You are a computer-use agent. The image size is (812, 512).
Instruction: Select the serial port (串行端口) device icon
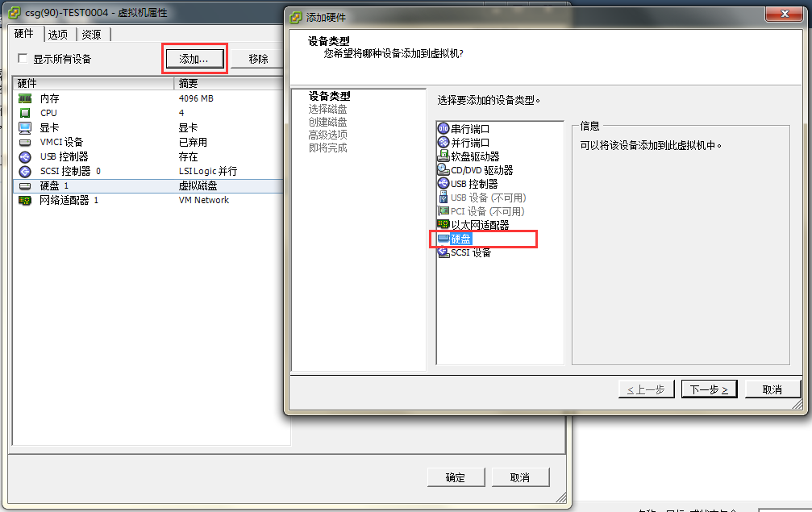pyautogui.click(x=443, y=128)
